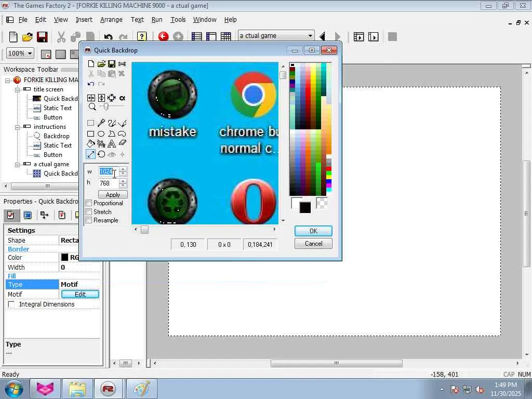Select the rotate tool
Image resolution: width=532 pixels, height=399 pixels.
click(101, 154)
